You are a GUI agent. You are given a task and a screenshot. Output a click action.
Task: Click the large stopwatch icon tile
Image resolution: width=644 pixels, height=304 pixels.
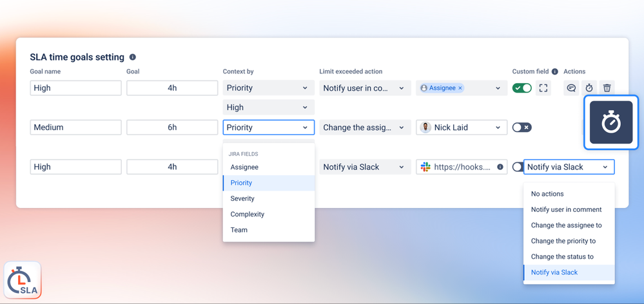[611, 122]
